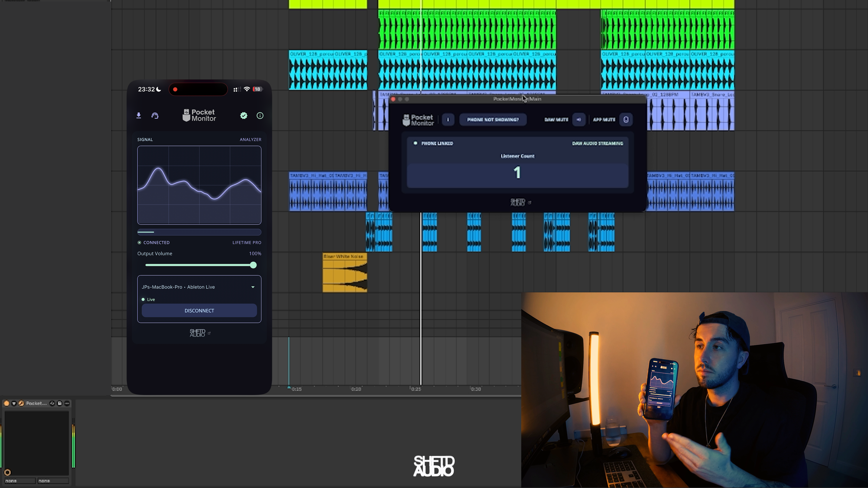Click the 0:20 marker on timeline ruler
The image size is (868, 488).
pyautogui.click(x=356, y=389)
